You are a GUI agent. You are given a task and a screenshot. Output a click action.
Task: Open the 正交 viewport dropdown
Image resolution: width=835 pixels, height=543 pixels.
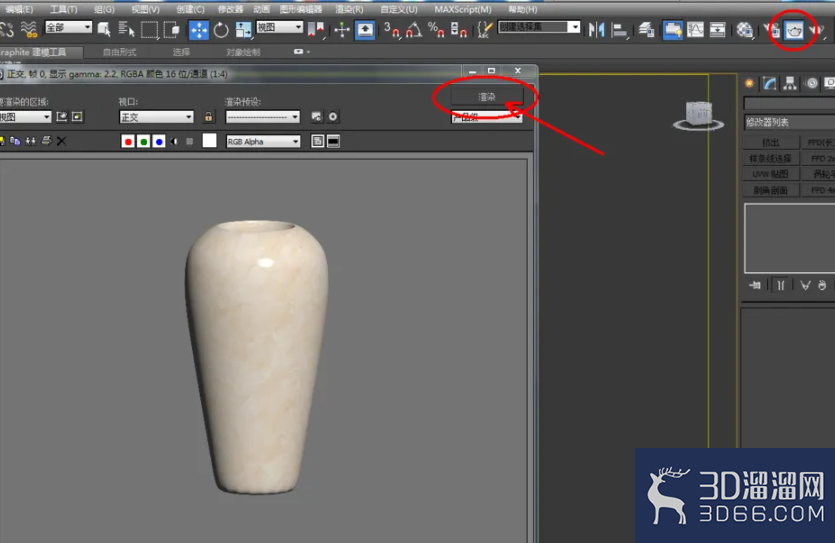coord(156,117)
